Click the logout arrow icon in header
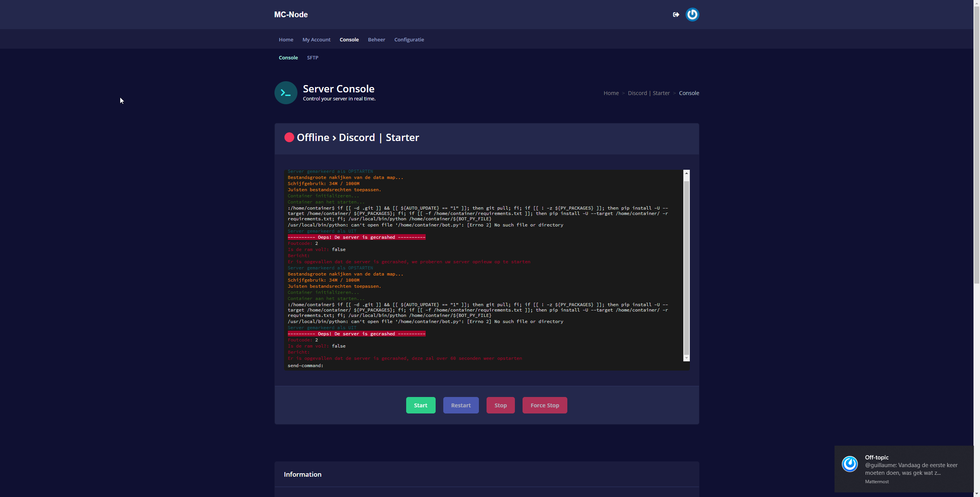The width and height of the screenshot is (980, 497). coord(676,15)
